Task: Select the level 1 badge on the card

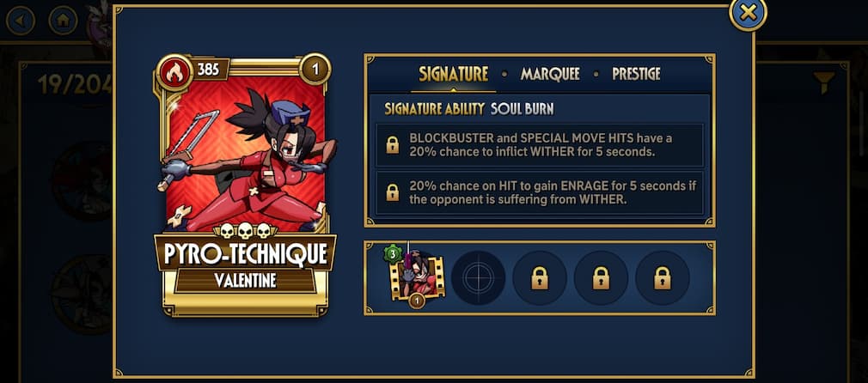Action: pyautogui.click(x=315, y=70)
